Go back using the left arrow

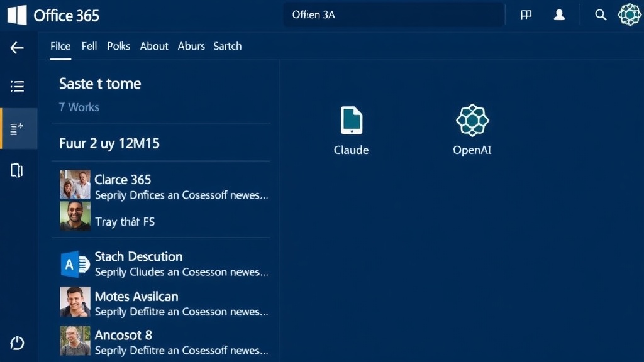pos(17,48)
